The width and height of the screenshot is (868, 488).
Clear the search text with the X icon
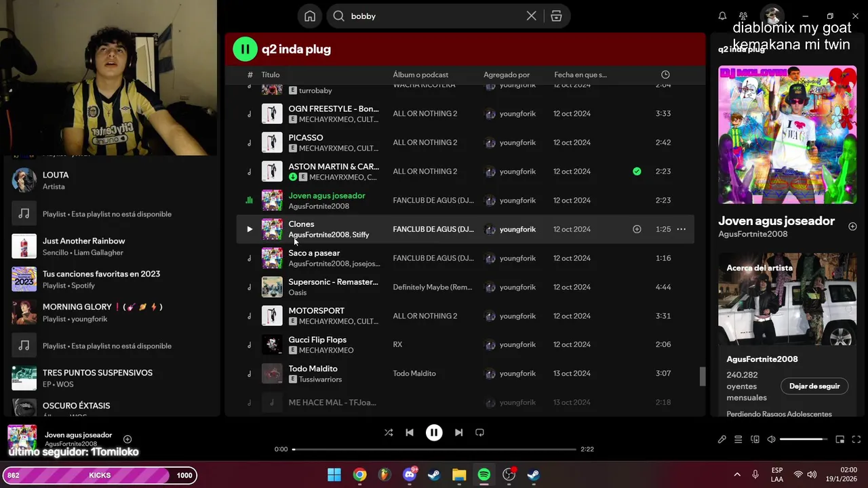point(532,16)
